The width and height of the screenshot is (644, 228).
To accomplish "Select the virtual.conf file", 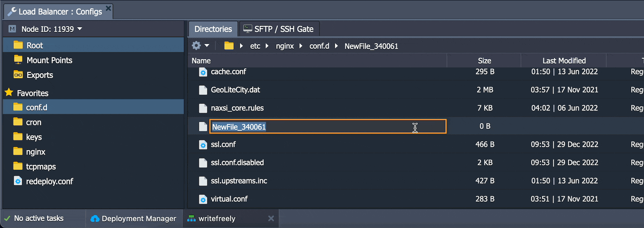I will (229, 199).
